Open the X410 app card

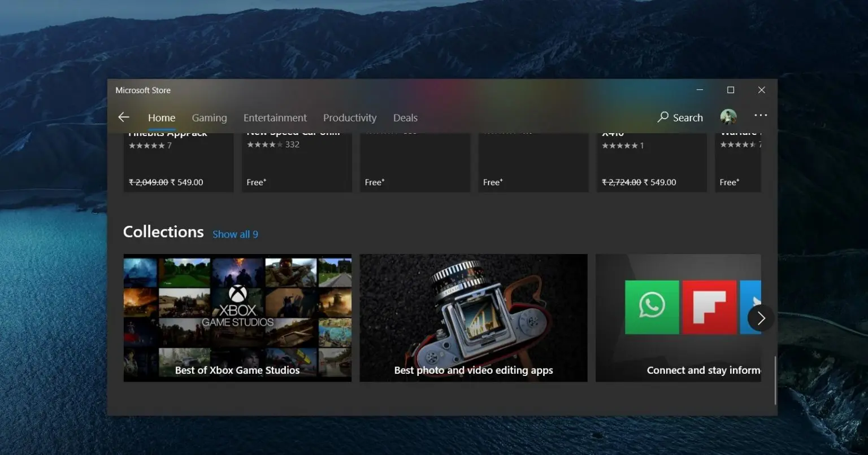652,162
